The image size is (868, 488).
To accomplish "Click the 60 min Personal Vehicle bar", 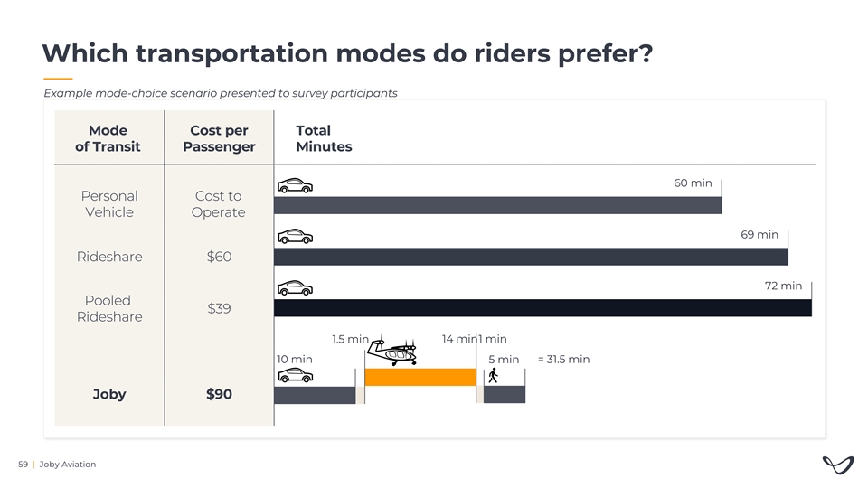I will tap(497, 205).
